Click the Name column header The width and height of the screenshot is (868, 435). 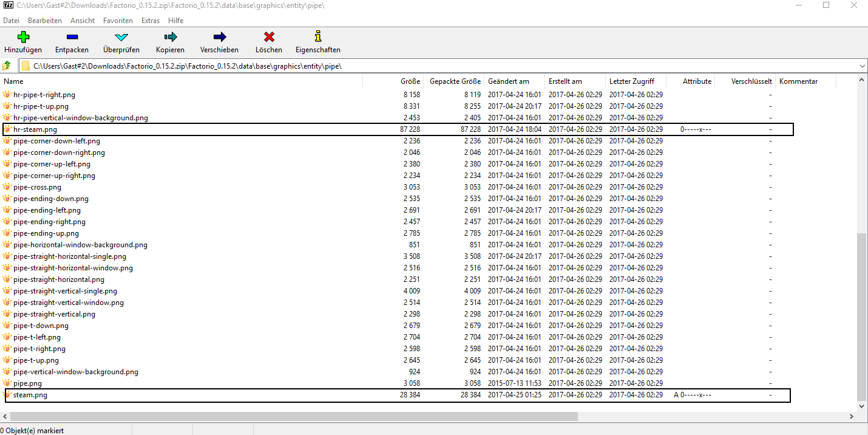pyautogui.click(x=13, y=81)
